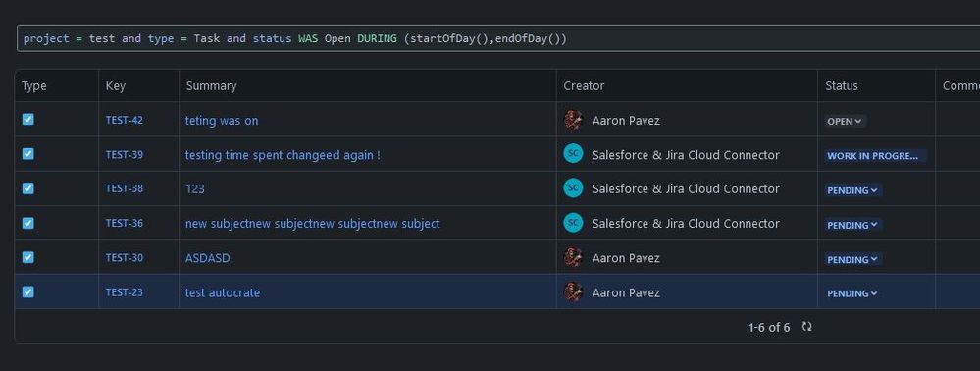Viewport: 980px width, 371px height.
Task: Click creator name Aaron Pavez in TEST-30 row
Action: click(x=626, y=258)
